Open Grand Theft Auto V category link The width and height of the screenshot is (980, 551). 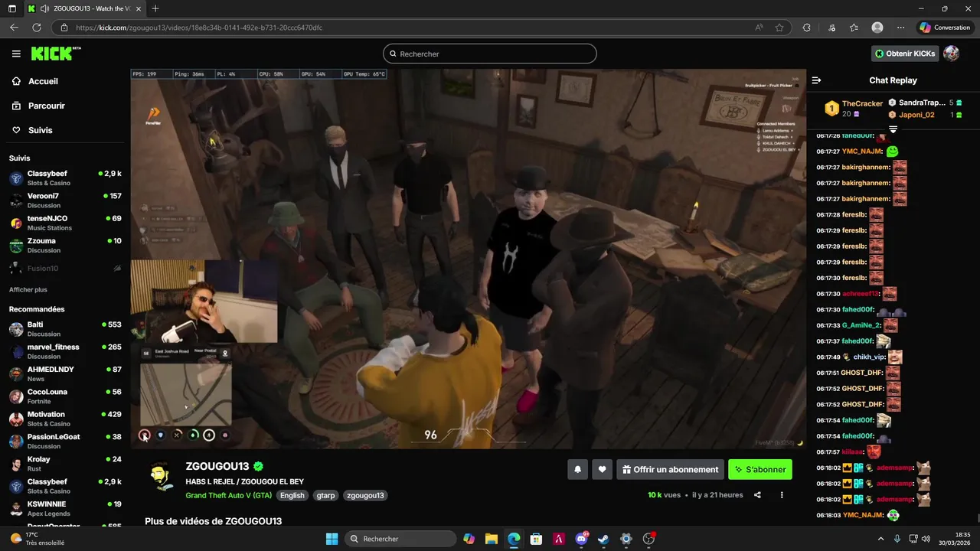[x=228, y=495]
